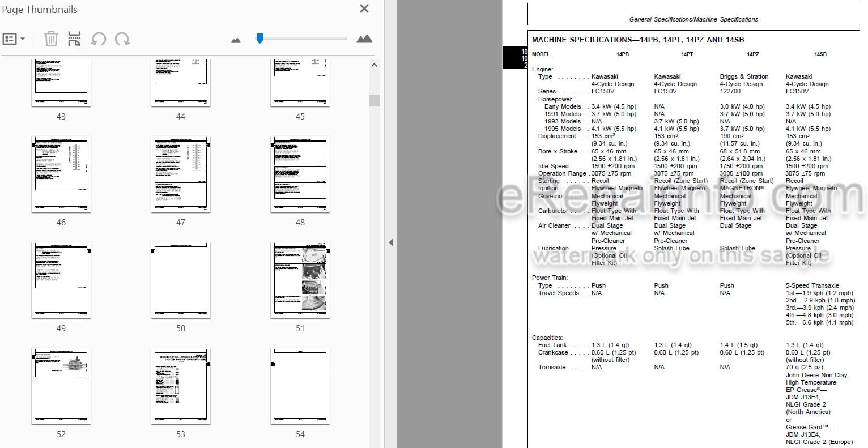Screen dimensions: 868x448
Task: Enlarge thumbnail size with the large mountain icon
Action: (x=364, y=39)
